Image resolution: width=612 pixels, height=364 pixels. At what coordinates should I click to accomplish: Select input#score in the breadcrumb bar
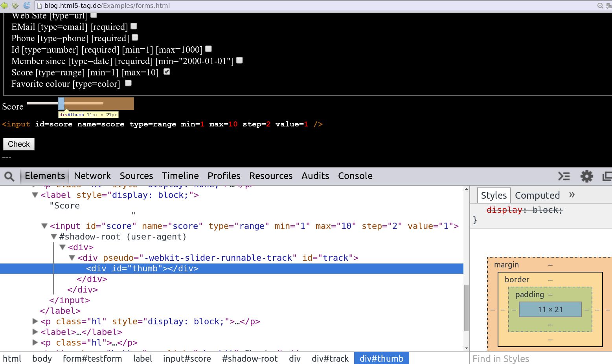click(187, 359)
